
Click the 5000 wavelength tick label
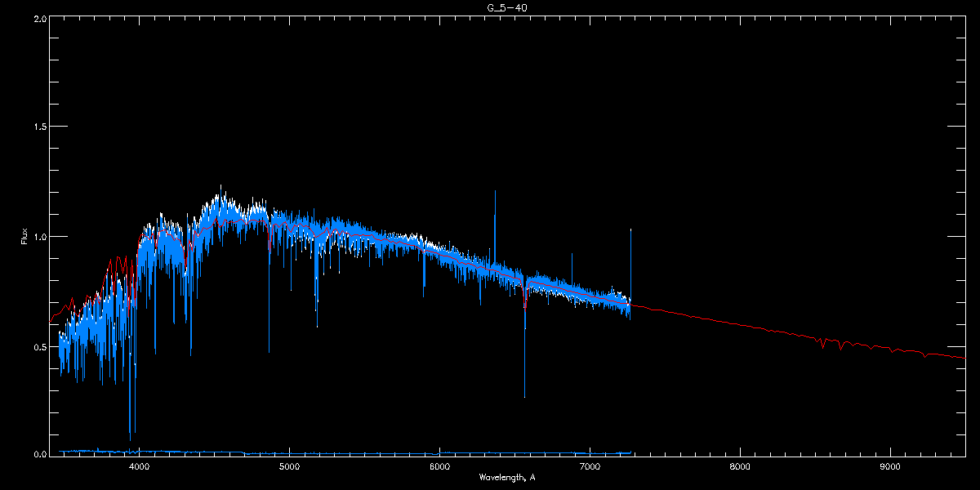(x=289, y=466)
